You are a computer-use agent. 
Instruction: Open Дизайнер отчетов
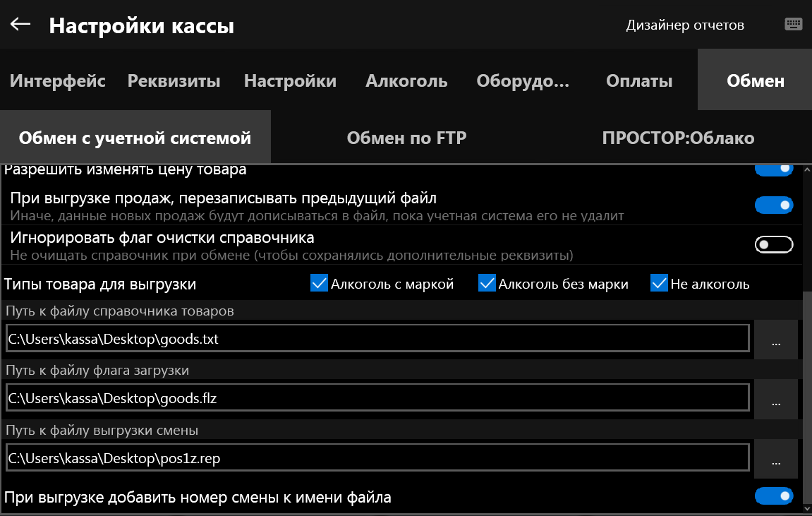tap(684, 25)
